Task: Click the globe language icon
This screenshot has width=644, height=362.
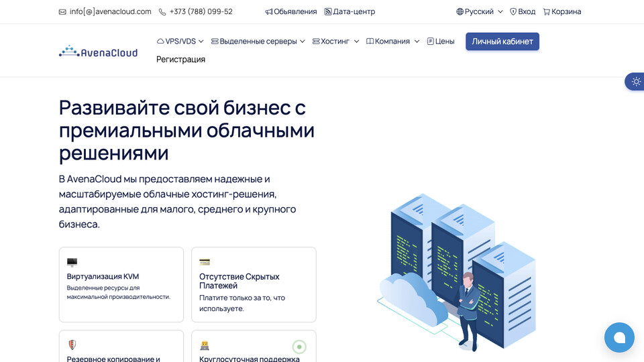Action: point(460,12)
